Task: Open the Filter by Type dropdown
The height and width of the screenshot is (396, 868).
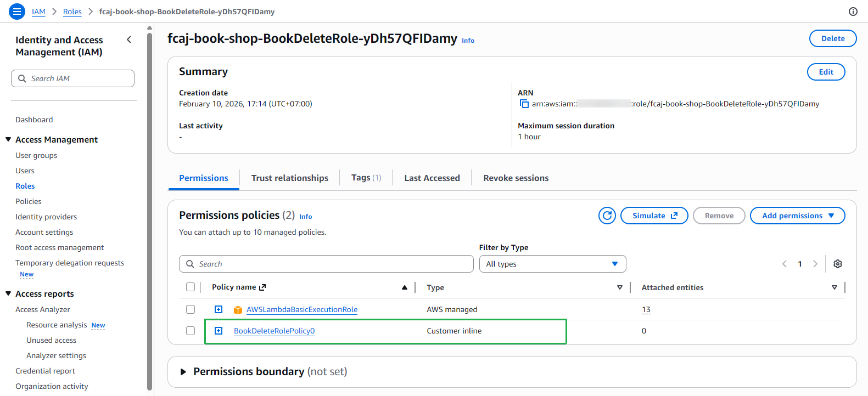Action: point(552,264)
